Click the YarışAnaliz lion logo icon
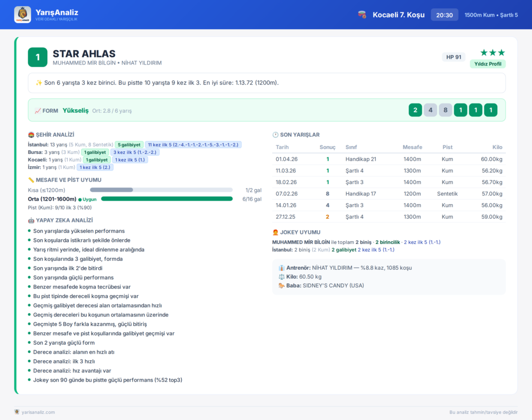This screenshot has height=420, width=532. (x=22, y=14)
